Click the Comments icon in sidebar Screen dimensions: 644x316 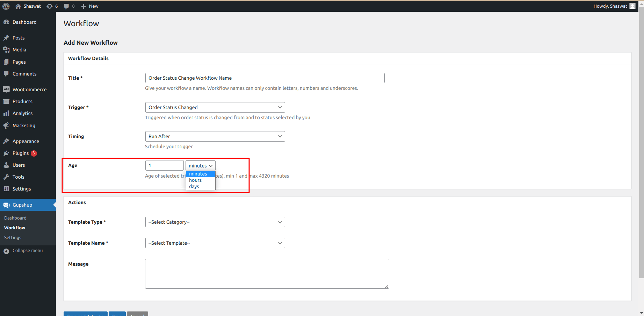tap(6, 74)
